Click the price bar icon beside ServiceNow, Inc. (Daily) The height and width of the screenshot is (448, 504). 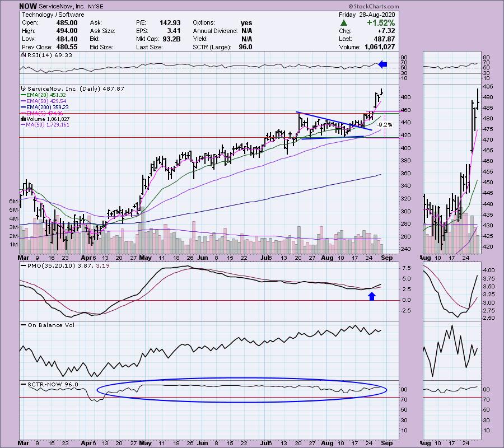(24, 88)
